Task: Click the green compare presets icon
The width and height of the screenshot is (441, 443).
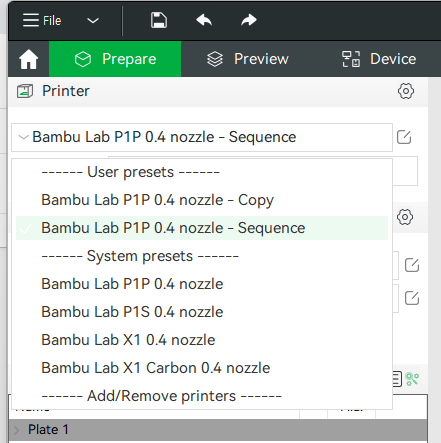Action: [412, 379]
